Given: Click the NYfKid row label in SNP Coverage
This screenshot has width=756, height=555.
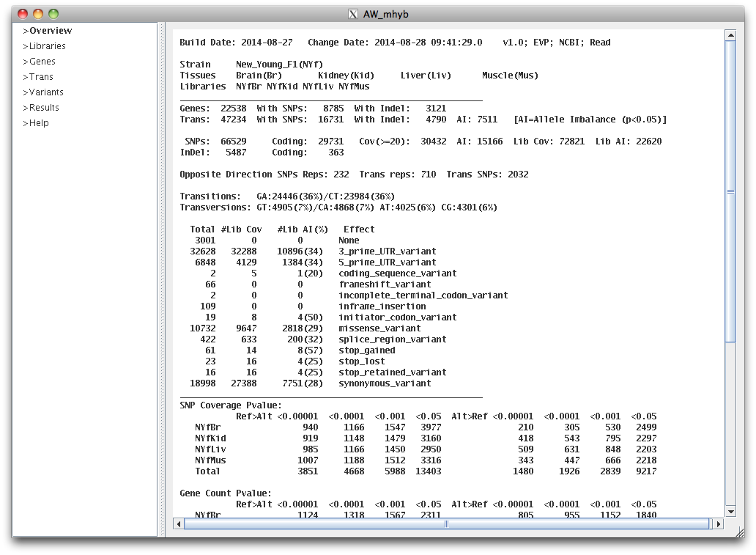Looking at the screenshot, I should (x=210, y=438).
